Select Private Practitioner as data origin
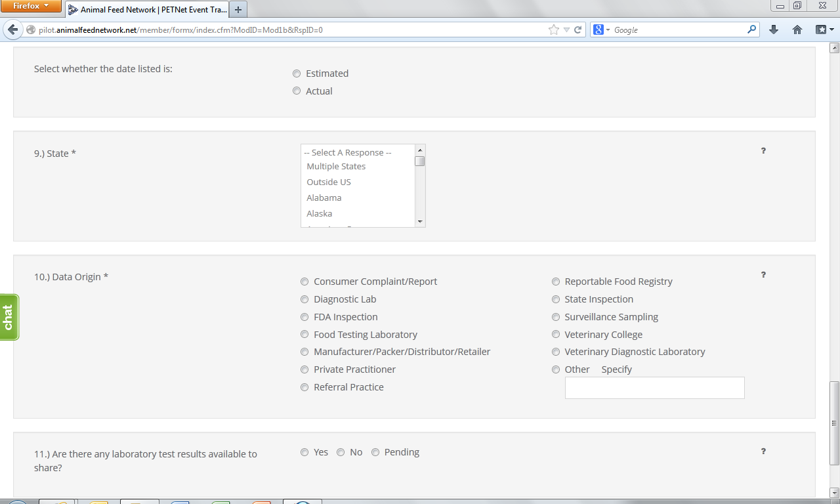The width and height of the screenshot is (840, 504). point(304,369)
